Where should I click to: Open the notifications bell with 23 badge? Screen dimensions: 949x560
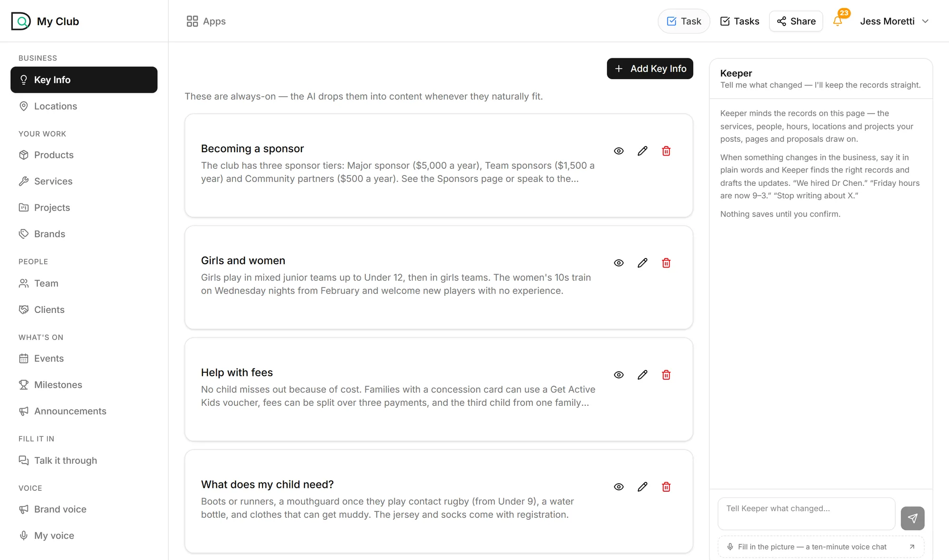838,21
